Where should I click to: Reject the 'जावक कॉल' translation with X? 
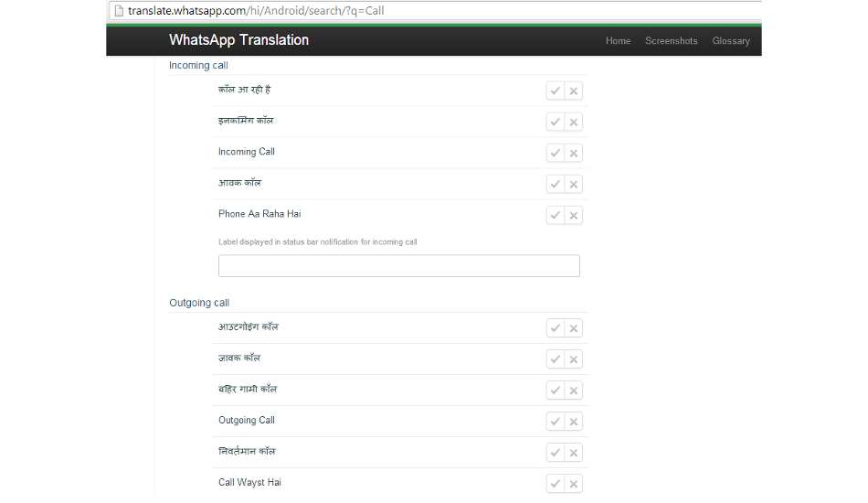[x=574, y=359]
